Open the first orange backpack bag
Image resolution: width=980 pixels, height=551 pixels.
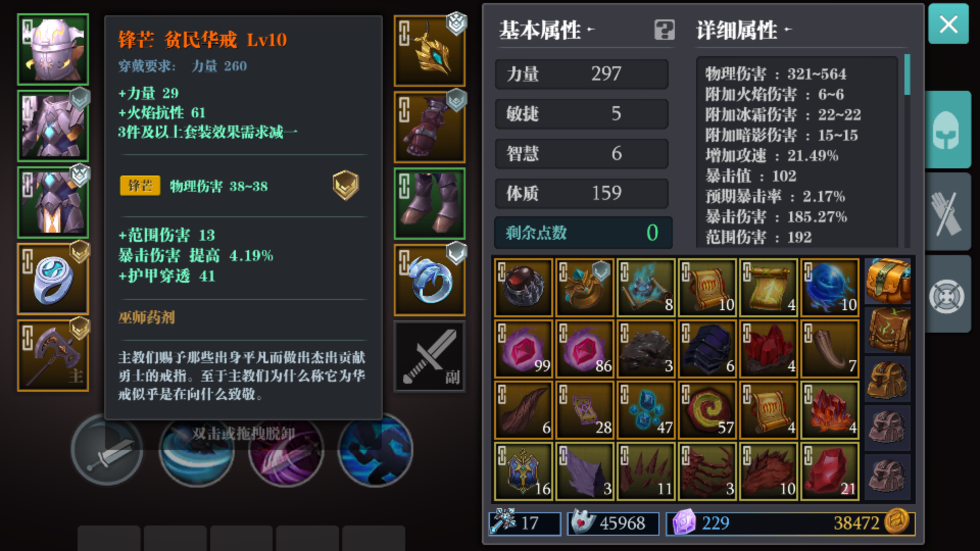click(888, 281)
